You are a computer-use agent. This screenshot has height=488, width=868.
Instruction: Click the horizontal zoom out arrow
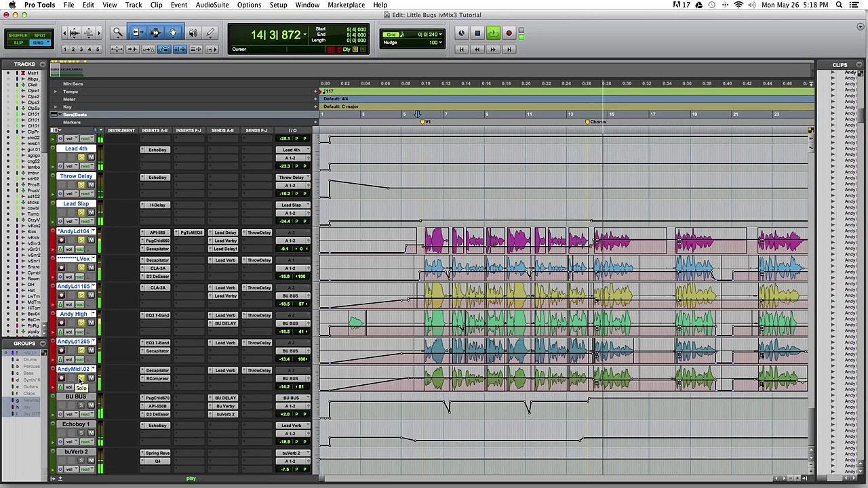pos(66,33)
